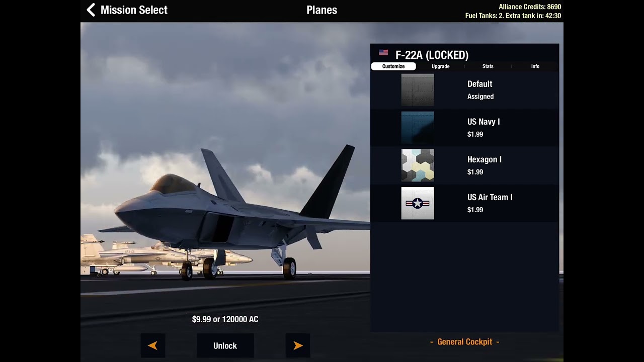
Task: Click the Assigned status under Default
Action: (480, 97)
